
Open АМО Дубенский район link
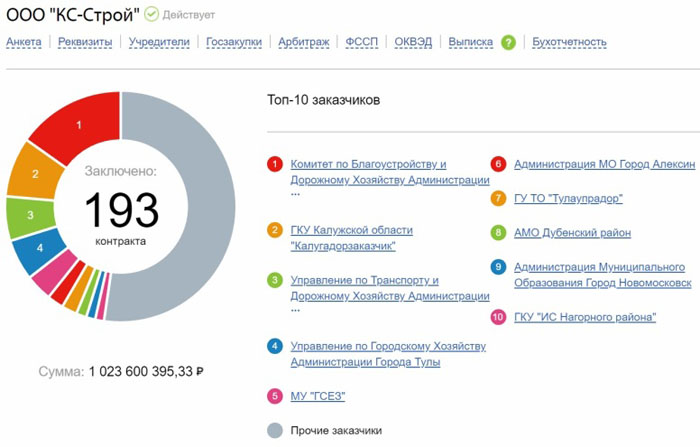[x=572, y=232]
